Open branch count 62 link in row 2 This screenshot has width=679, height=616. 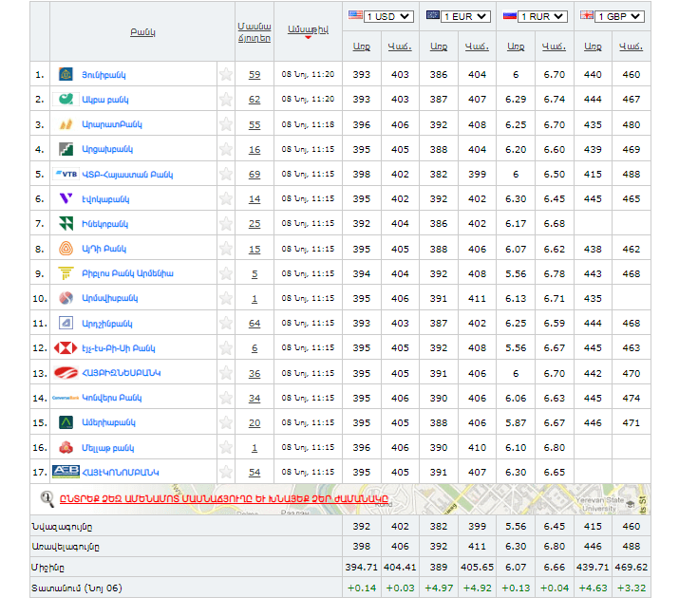pyautogui.click(x=255, y=100)
